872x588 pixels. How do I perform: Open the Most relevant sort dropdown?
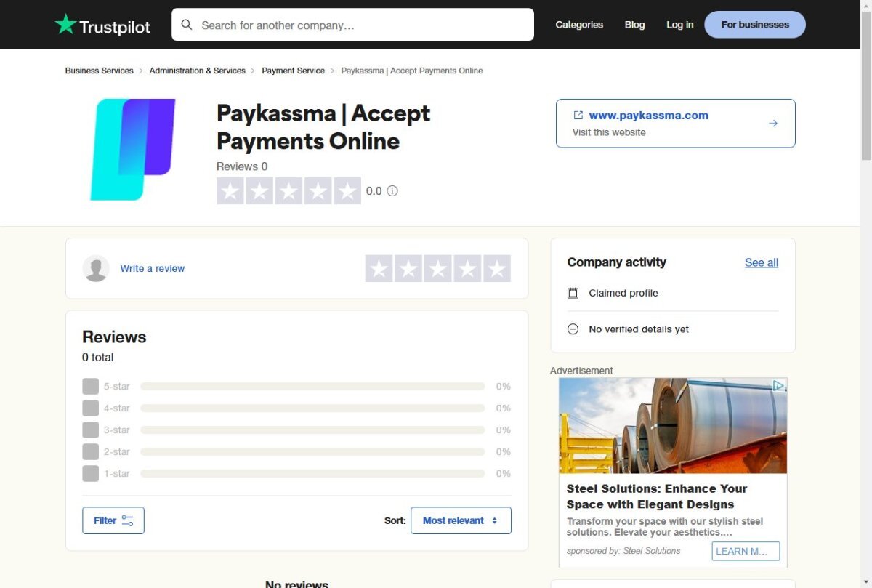[461, 520]
